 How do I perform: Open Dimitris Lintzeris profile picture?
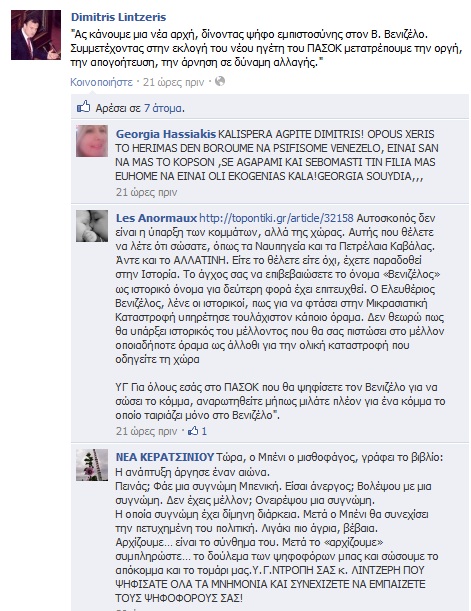(36, 35)
